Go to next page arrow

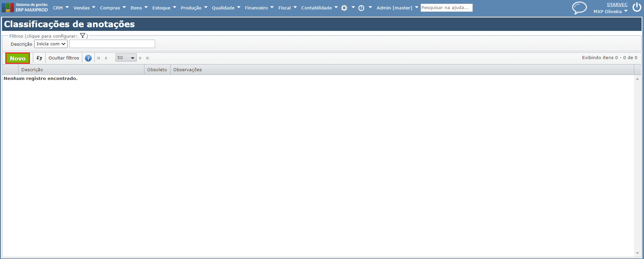tap(140, 58)
